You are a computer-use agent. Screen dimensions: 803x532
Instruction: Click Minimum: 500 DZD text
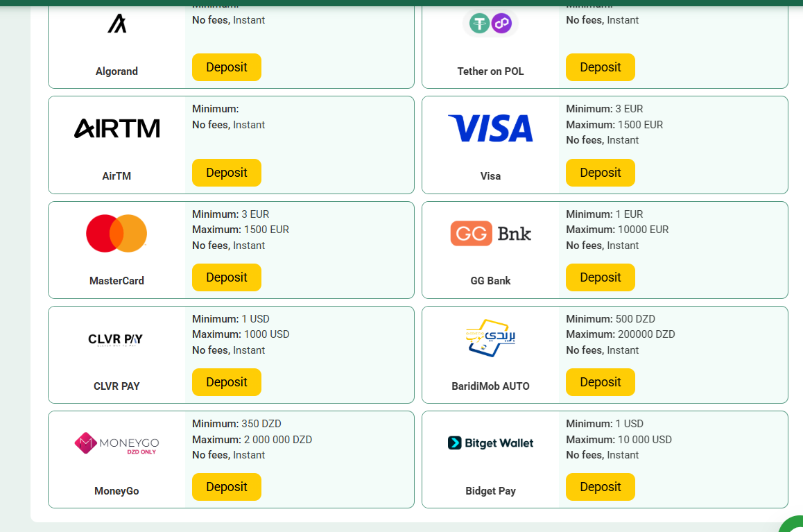pos(610,319)
